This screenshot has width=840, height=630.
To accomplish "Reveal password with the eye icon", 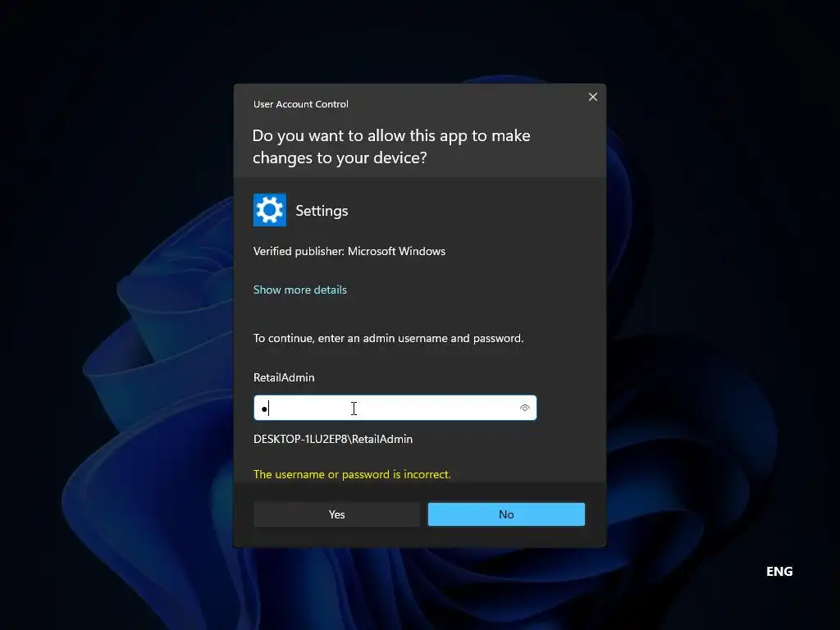I will click(x=524, y=409).
